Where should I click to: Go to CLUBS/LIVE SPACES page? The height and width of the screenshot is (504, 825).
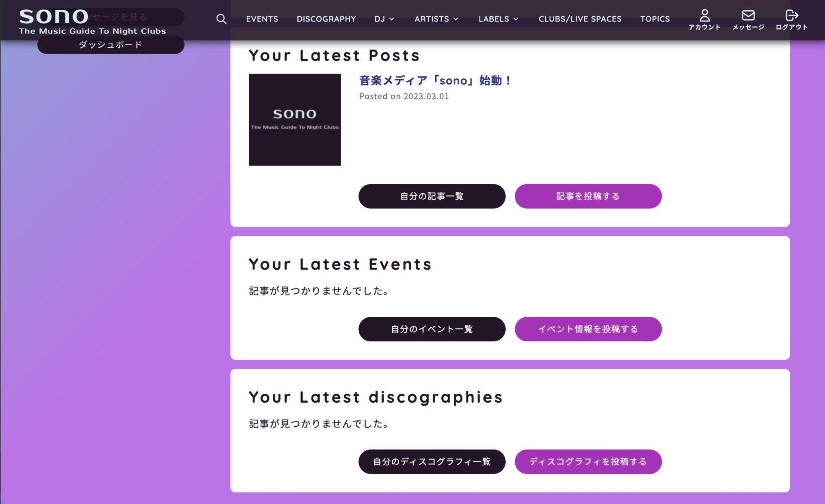[580, 19]
